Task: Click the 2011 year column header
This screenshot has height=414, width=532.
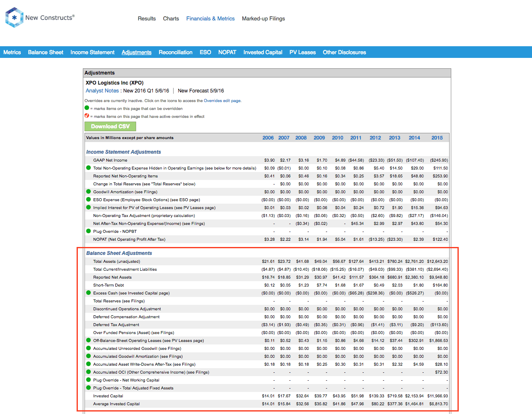Action: (x=356, y=138)
